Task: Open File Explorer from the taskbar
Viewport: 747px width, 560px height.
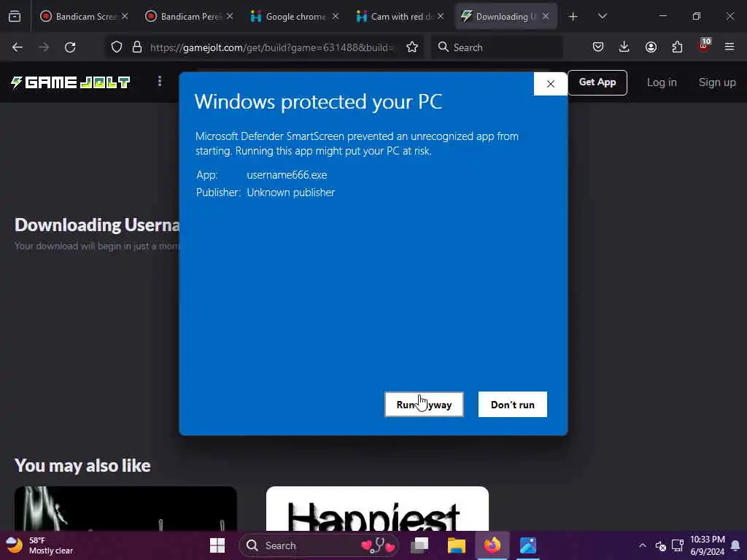Action: [457, 545]
